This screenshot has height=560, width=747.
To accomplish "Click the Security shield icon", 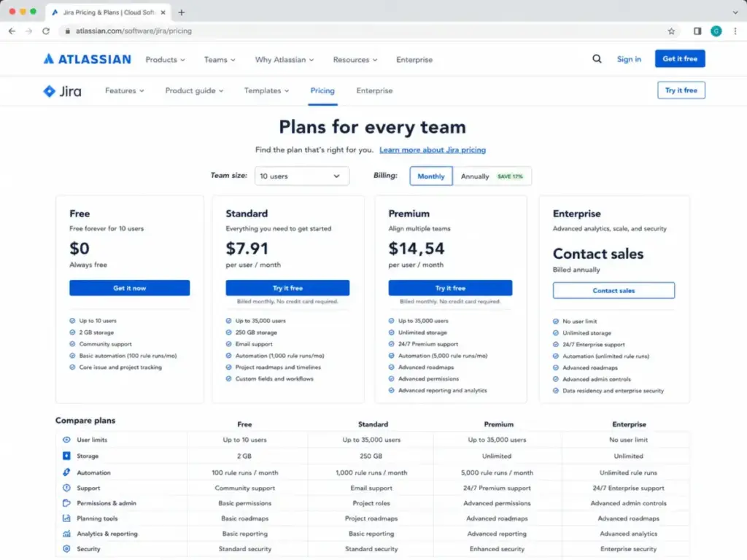I will pyautogui.click(x=66, y=548).
